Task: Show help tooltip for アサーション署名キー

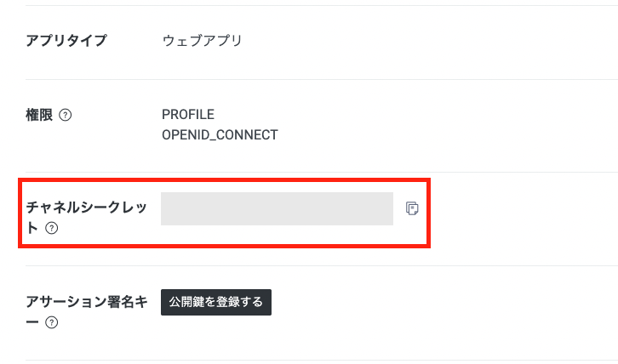Action: [x=52, y=322]
